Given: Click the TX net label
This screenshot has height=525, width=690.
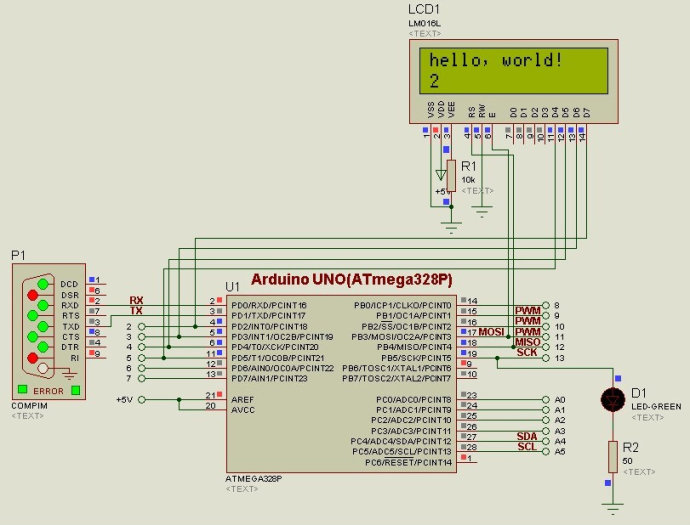Looking at the screenshot, I should (136, 311).
